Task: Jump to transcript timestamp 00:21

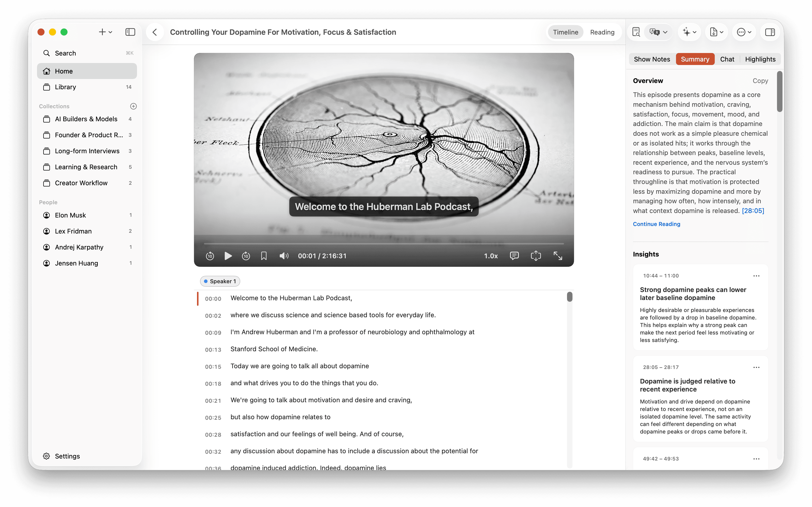Action: (213, 401)
